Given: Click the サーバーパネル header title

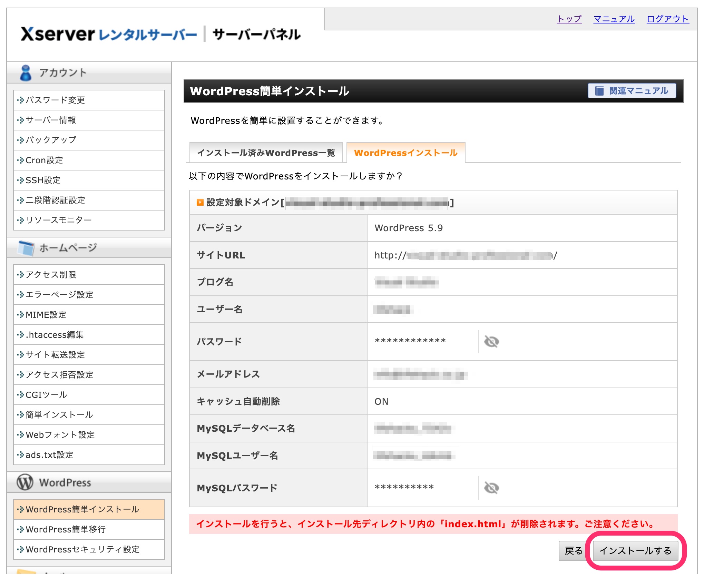Looking at the screenshot, I should click(x=257, y=34).
